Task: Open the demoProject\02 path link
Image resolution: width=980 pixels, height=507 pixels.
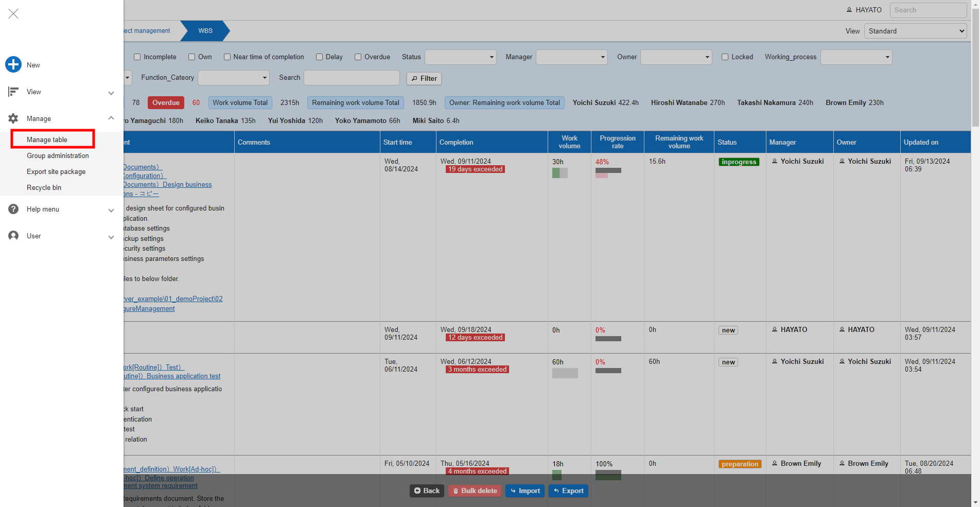Action: 173,299
